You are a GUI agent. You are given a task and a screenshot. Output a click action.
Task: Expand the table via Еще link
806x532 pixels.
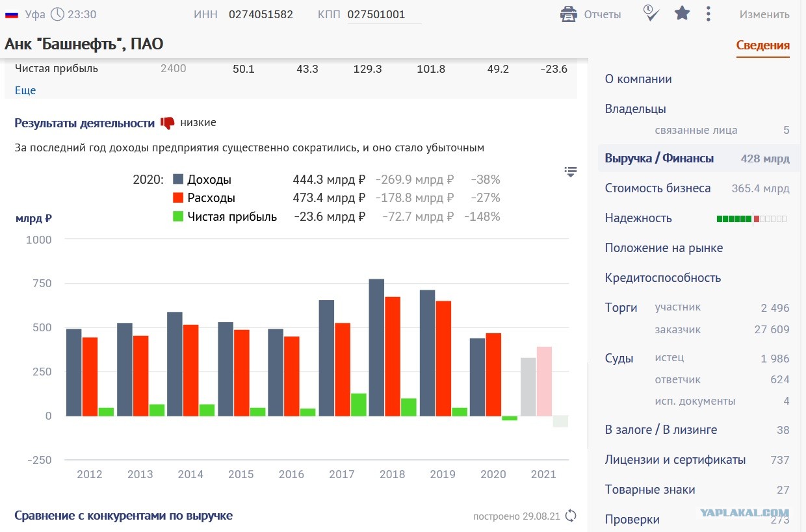pos(25,90)
